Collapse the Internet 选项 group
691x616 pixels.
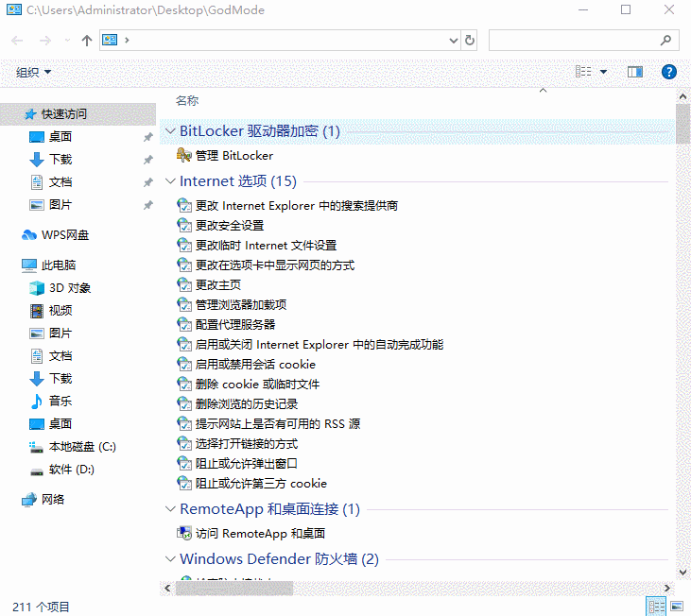click(x=170, y=181)
